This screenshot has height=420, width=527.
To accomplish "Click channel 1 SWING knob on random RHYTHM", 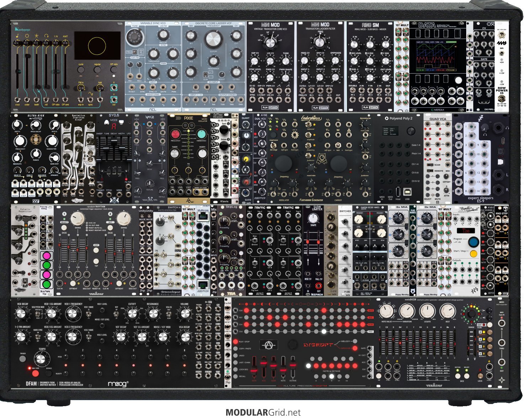I will point(78,219).
